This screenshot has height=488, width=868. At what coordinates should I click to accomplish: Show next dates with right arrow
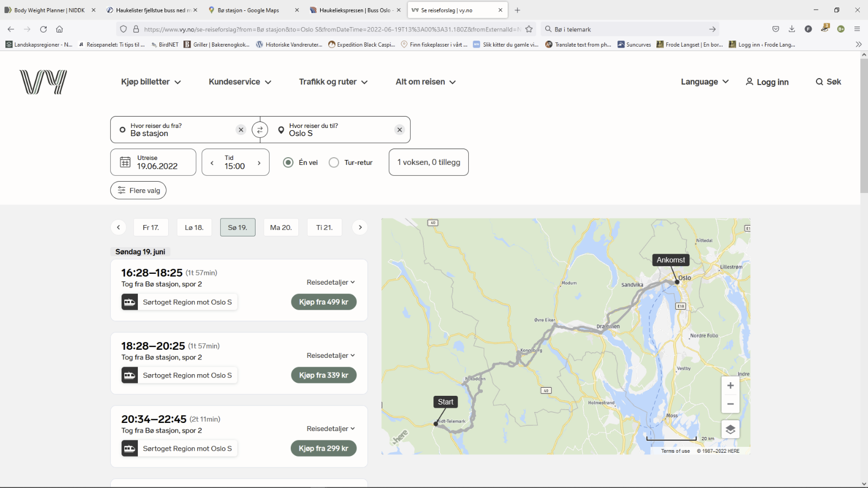(360, 228)
